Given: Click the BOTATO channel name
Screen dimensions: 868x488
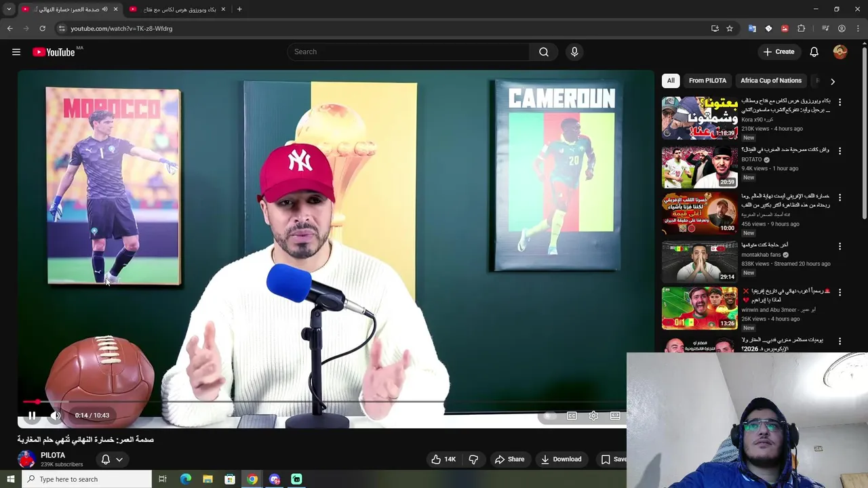Looking at the screenshot, I should pyautogui.click(x=751, y=160).
